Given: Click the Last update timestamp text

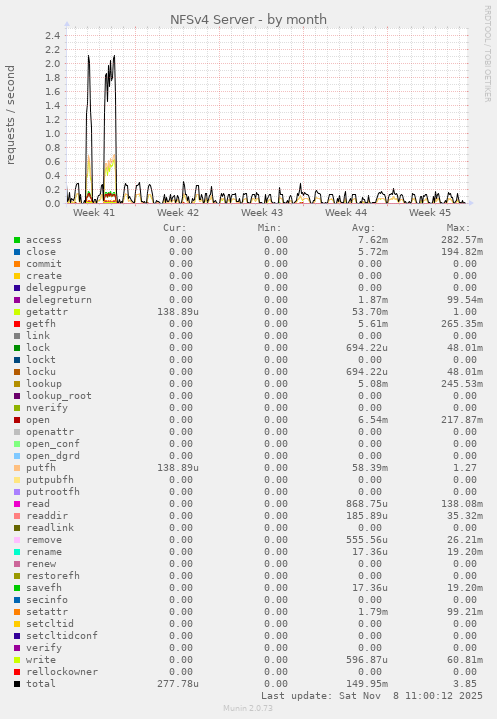Looking at the screenshot, I should point(372,696).
